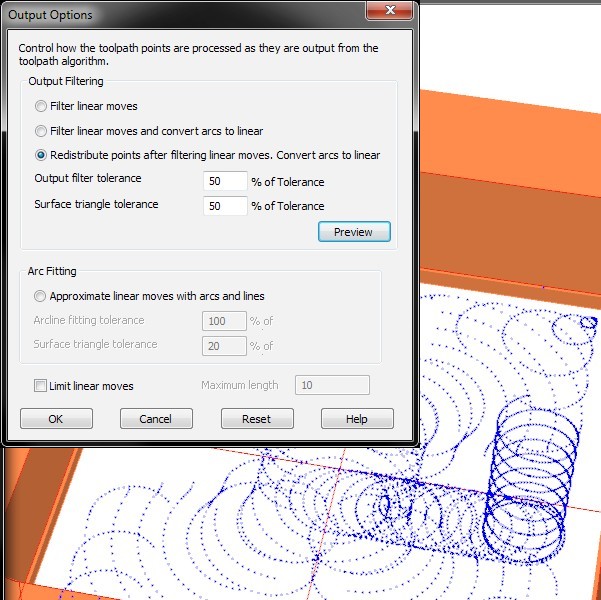Click the Arc Fitting group label
The height and width of the screenshot is (600, 601).
(x=52, y=271)
